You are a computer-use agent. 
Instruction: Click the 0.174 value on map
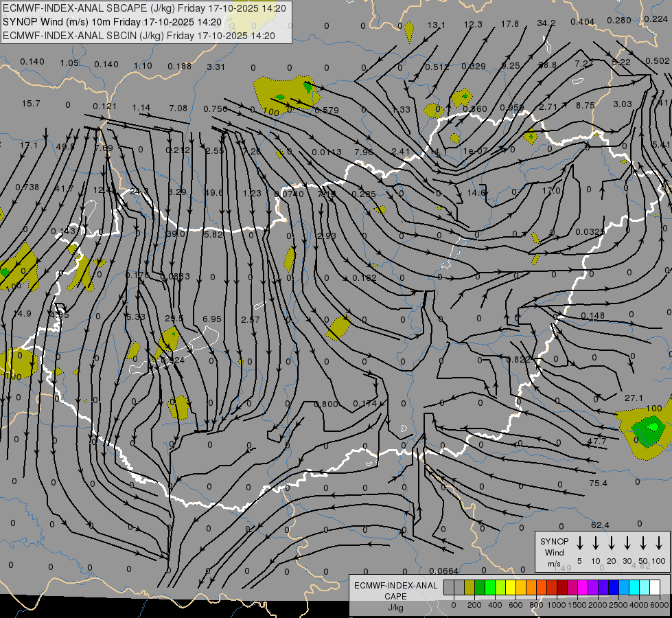tap(364, 403)
